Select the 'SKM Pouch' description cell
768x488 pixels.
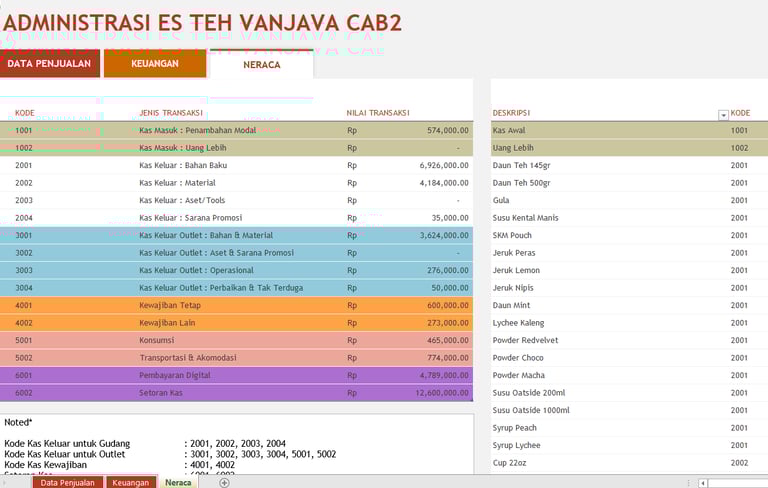pyautogui.click(x=512, y=235)
